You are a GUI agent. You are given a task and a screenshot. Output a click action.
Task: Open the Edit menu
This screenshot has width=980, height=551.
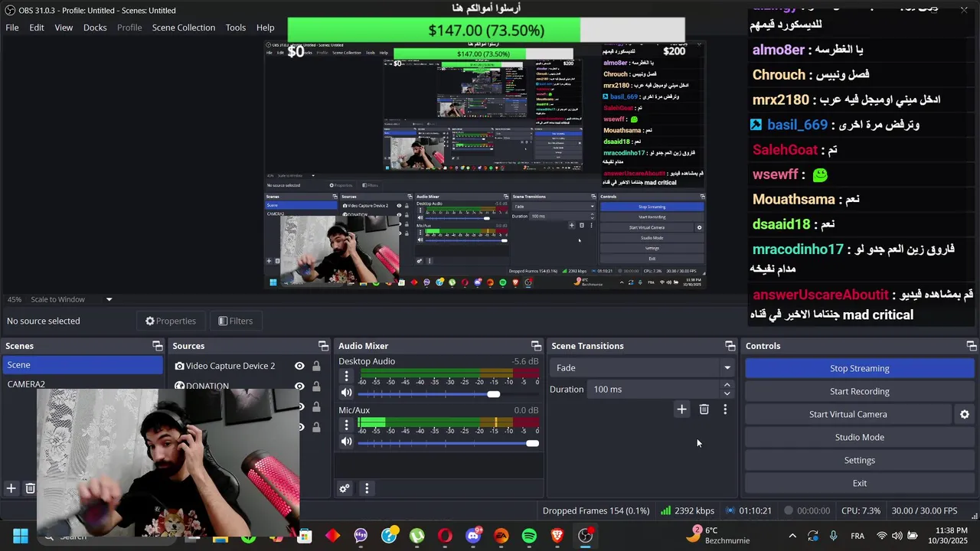37,28
